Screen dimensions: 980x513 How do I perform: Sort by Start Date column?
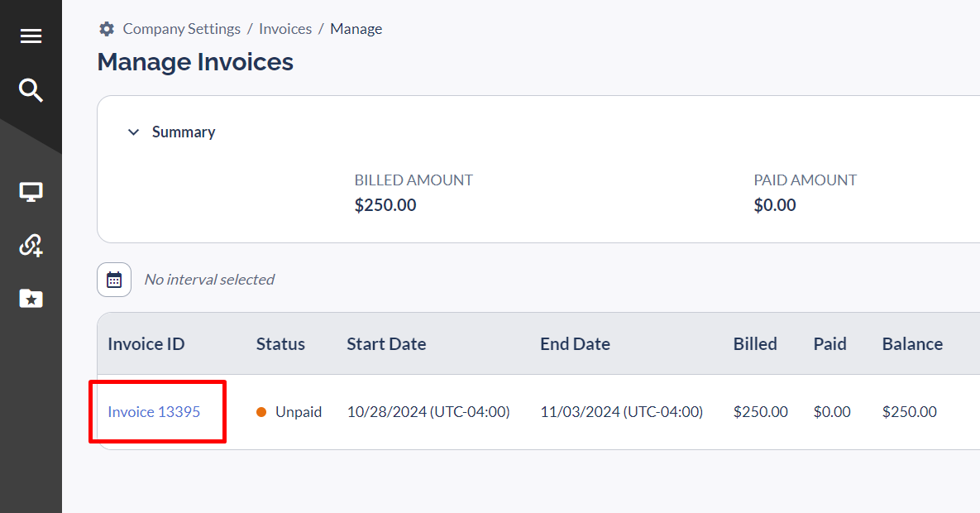point(386,344)
